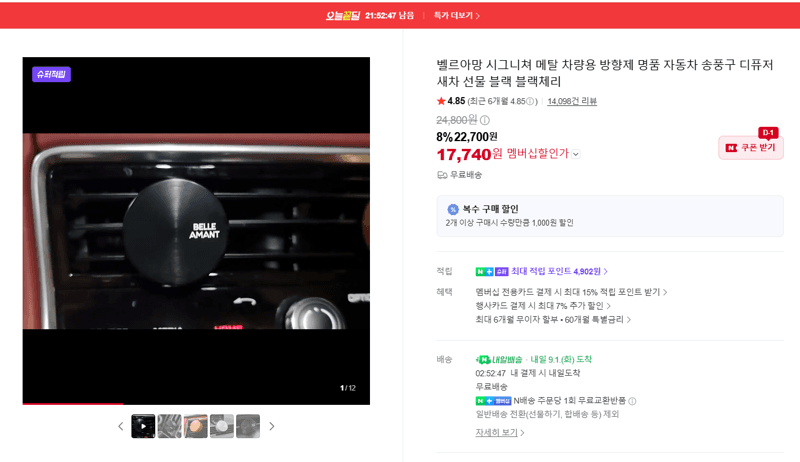Click info icon next to 최근 6개월 4.85
800x462 pixels.
(531, 101)
